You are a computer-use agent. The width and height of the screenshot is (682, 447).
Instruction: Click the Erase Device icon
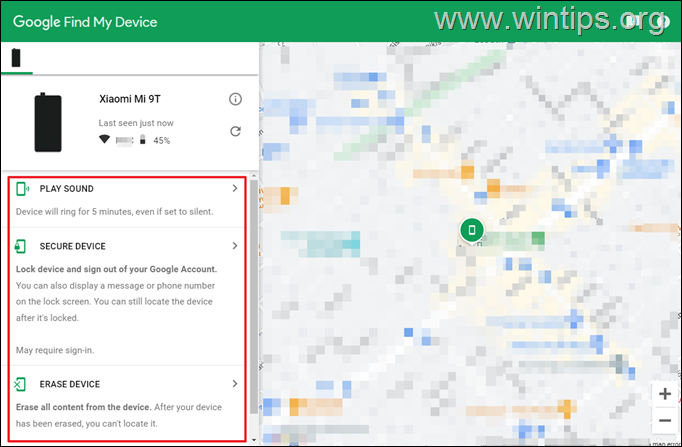pos(20,384)
